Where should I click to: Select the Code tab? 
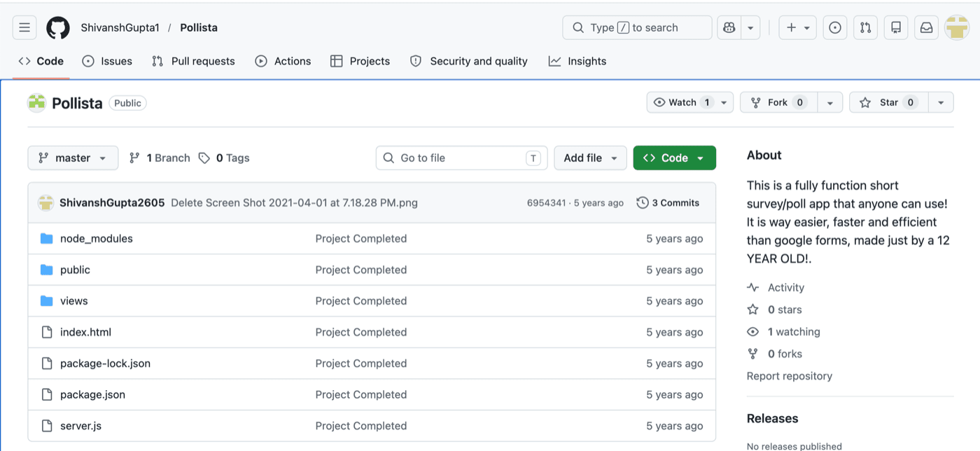41,61
